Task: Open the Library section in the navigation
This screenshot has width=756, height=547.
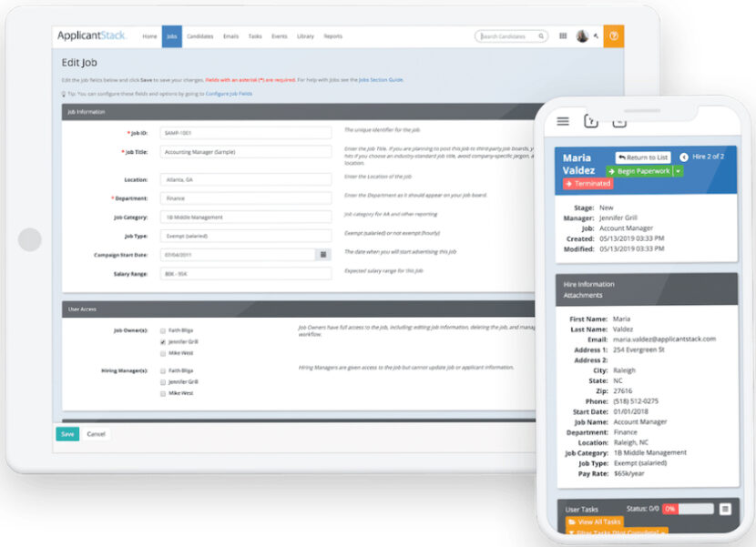Action: [x=306, y=37]
